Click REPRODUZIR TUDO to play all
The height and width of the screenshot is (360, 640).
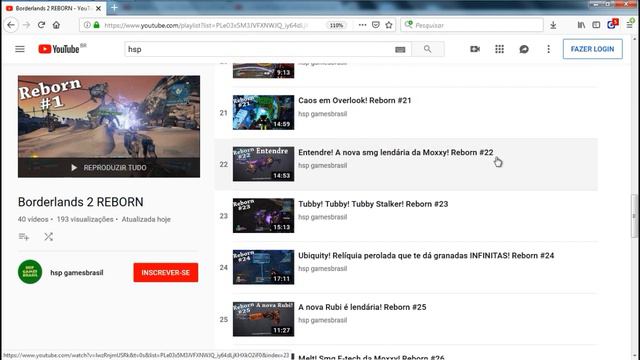(x=109, y=168)
